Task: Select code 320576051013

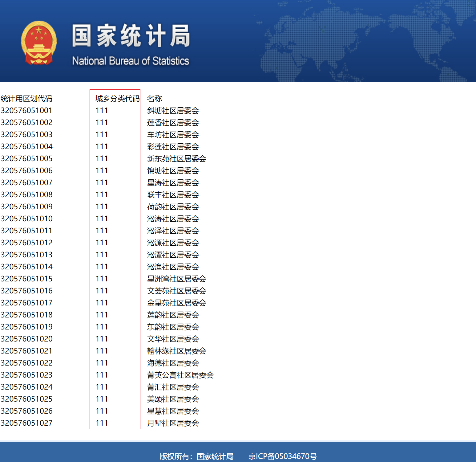Action: (x=26, y=255)
